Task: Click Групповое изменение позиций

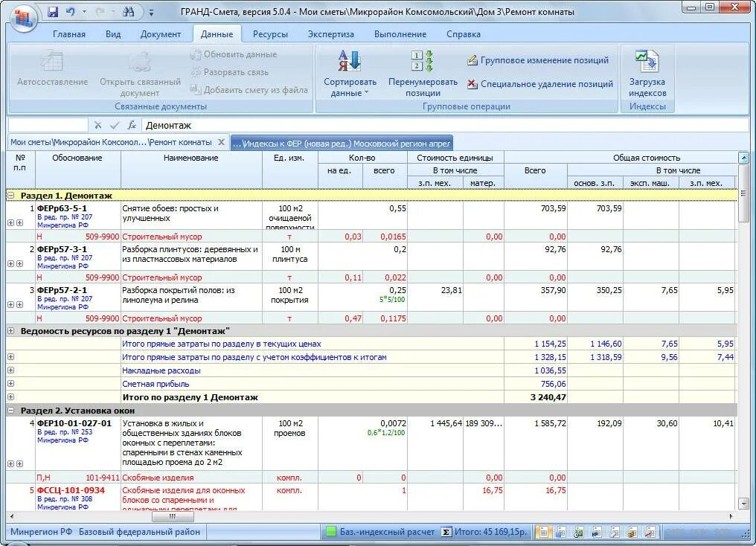Action: [538, 60]
